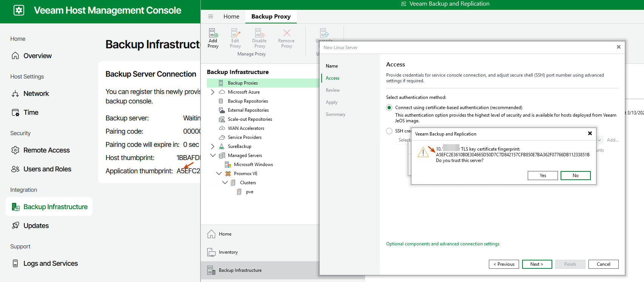Click the Remove Proxy ribbon button

[287, 38]
